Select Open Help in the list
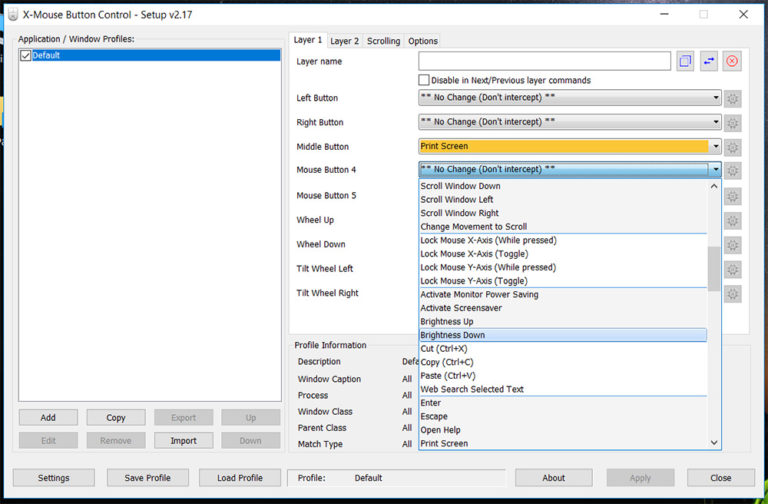The width and height of the screenshot is (768, 504). coord(563,430)
